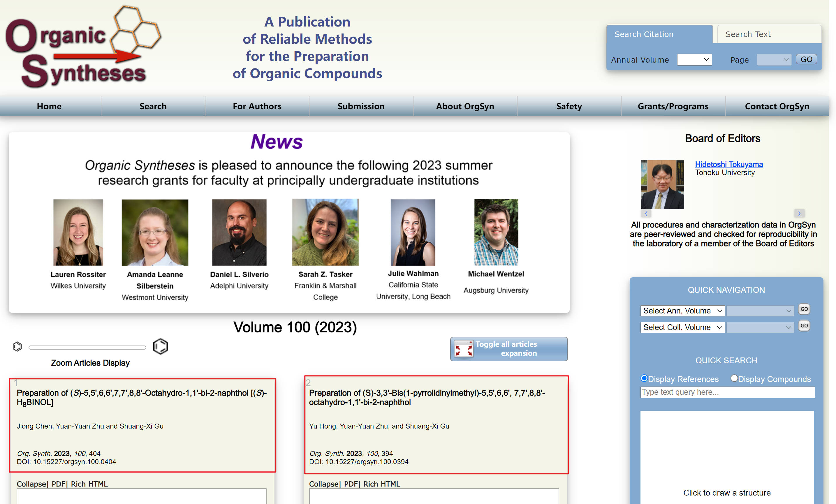Open the For Authors menu
Screen dimensions: 836x504
pyautogui.click(x=257, y=106)
